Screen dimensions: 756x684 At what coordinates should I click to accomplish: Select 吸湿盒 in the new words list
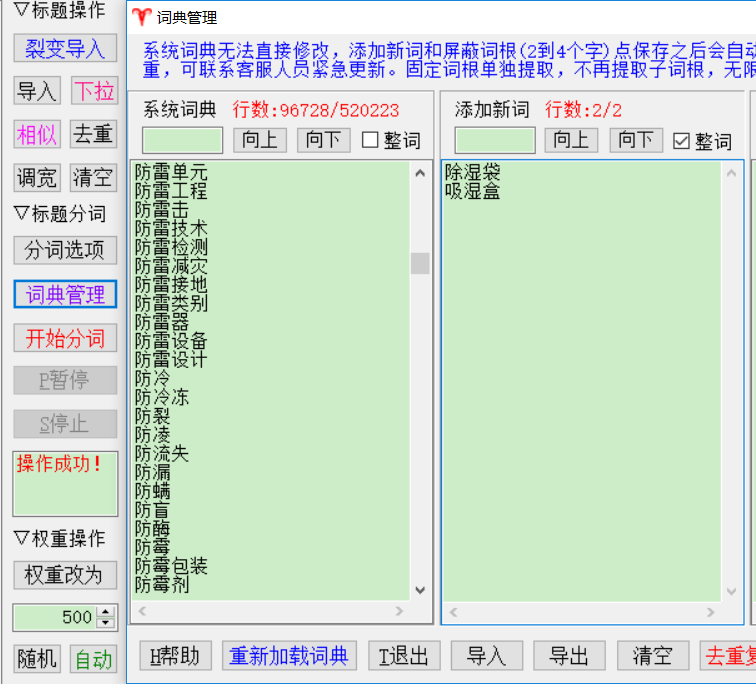(x=472, y=191)
